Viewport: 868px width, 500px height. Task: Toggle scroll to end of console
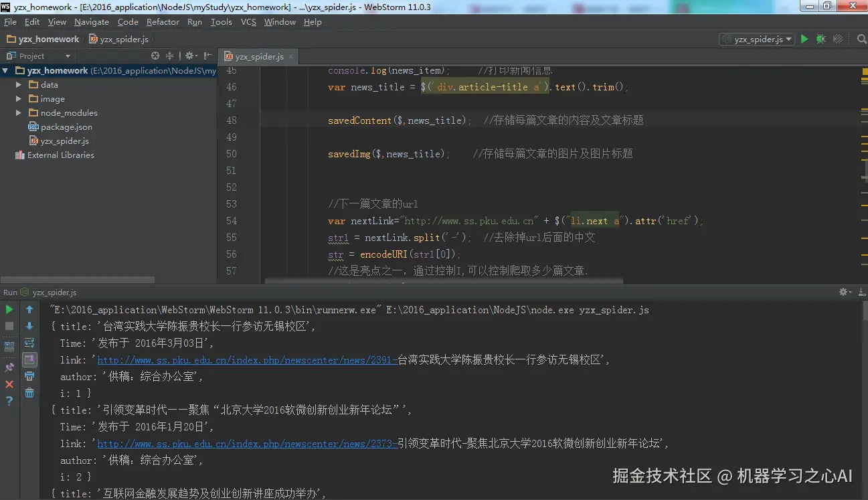click(x=29, y=359)
